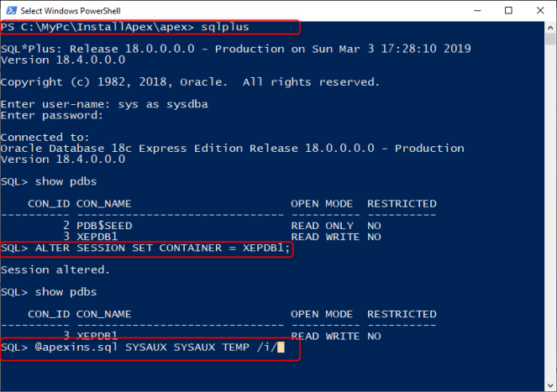The height and width of the screenshot is (392, 557).
Task: Click the blinking cursor block after '/i/'
Action: pyautogui.click(x=281, y=348)
